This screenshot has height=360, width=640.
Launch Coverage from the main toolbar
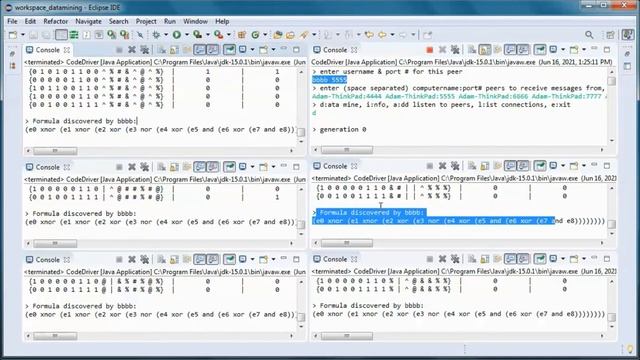click(198, 35)
